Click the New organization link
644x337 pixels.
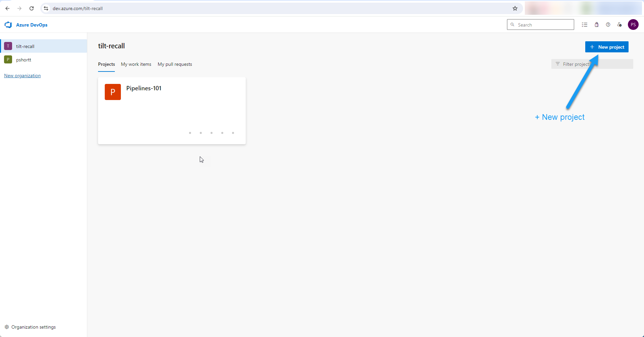tap(22, 76)
